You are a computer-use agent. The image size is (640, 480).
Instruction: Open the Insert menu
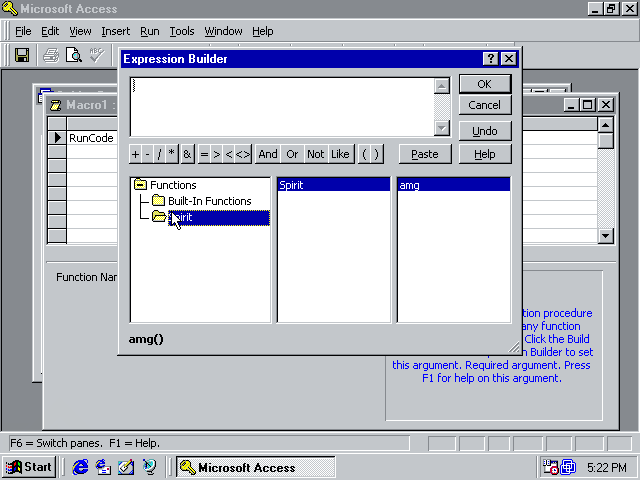(x=116, y=31)
